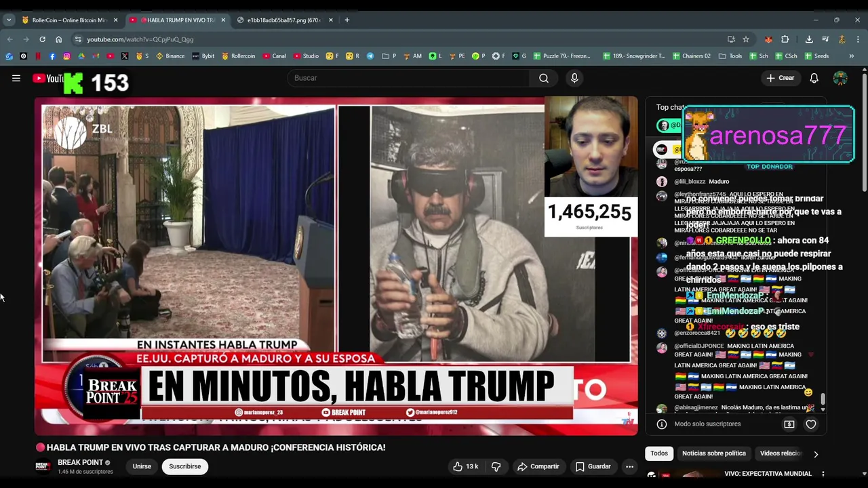Image resolution: width=868 pixels, height=488 pixels.
Task: Click the search magnifier button
Action: coord(544,78)
